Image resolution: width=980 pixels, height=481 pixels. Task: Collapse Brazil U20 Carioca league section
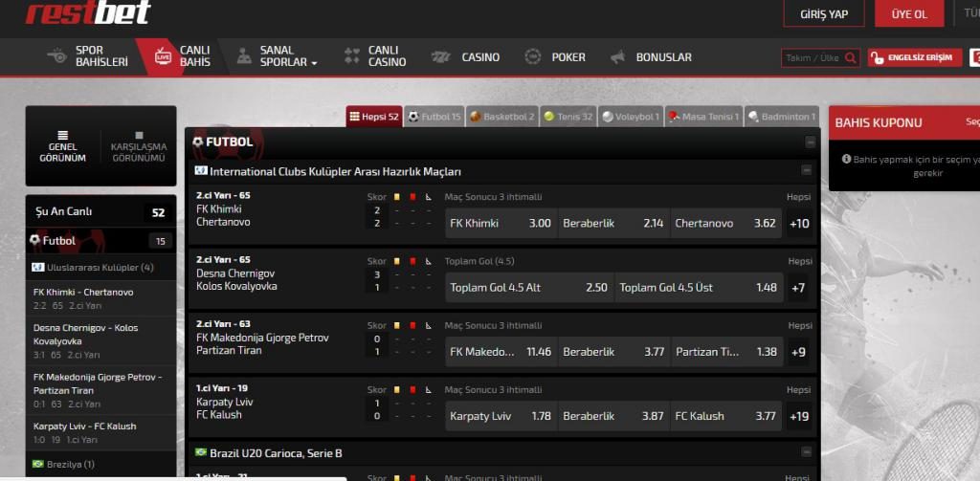point(807,451)
